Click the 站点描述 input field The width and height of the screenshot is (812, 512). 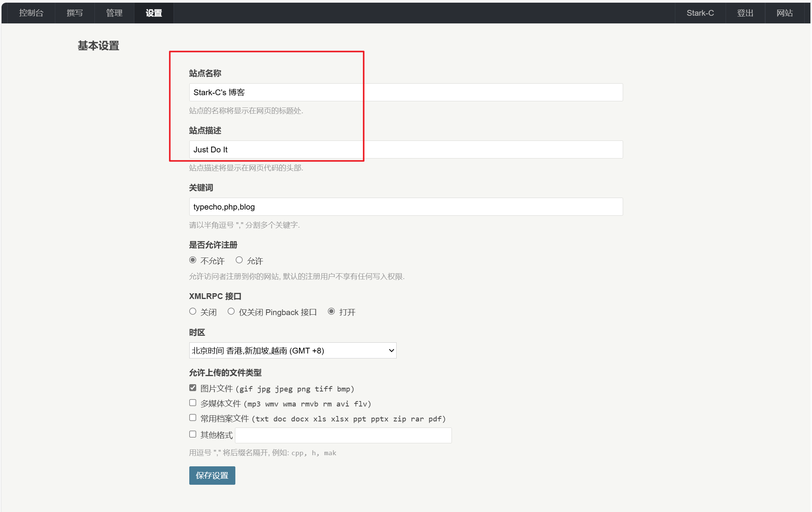(405, 150)
